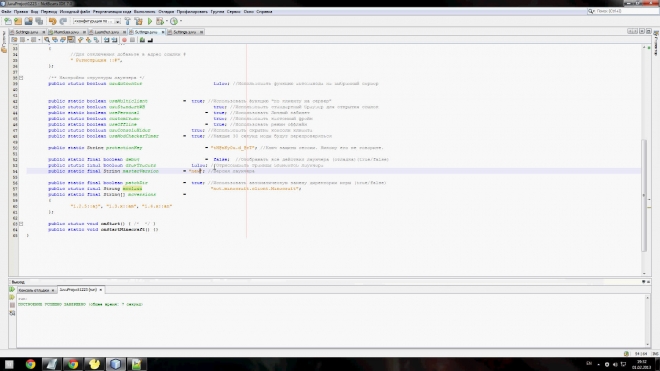Show opened documents list dropdown
Viewport: 660px width, 371px height.
pos(642,32)
